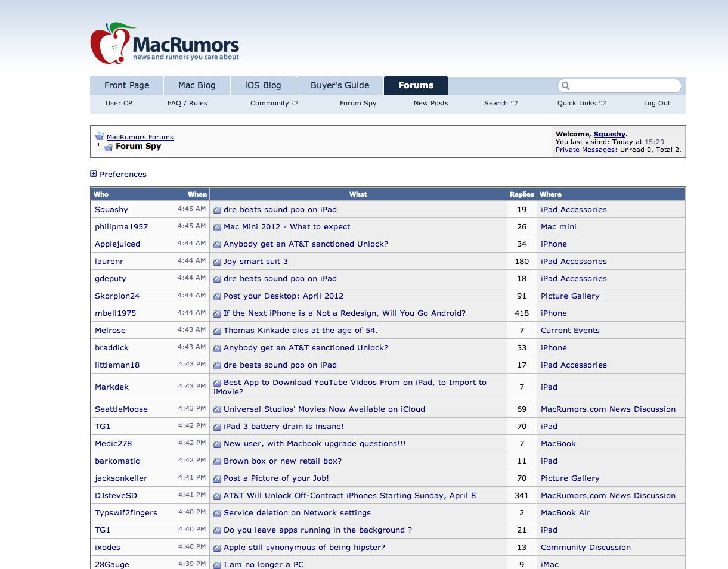Click post icon beside Brown box or new retail box

(x=217, y=461)
